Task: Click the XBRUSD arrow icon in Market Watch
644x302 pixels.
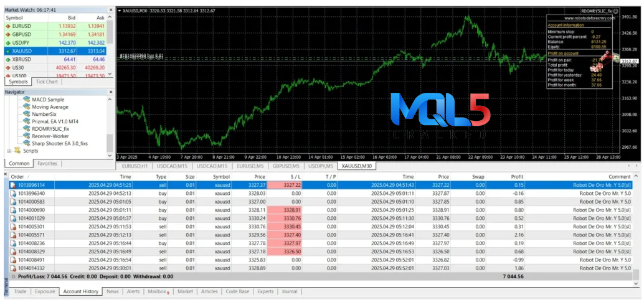Action: coord(8,59)
